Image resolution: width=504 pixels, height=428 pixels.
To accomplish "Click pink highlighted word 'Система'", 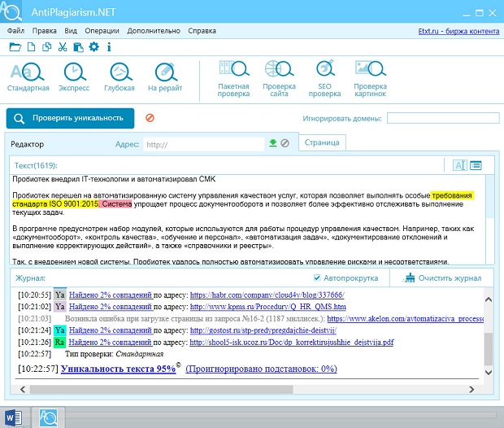I will coord(117,204).
